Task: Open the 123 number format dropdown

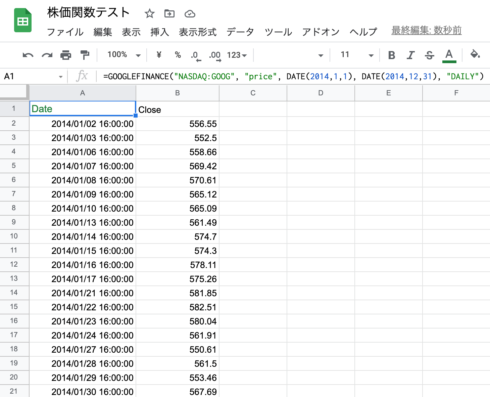Action: (237, 55)
